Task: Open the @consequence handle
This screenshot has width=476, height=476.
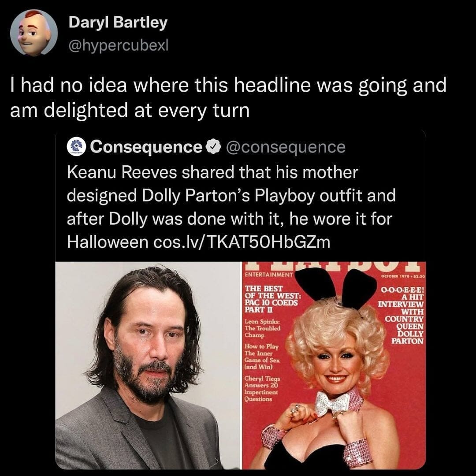Action: click(x=286, y=147)
